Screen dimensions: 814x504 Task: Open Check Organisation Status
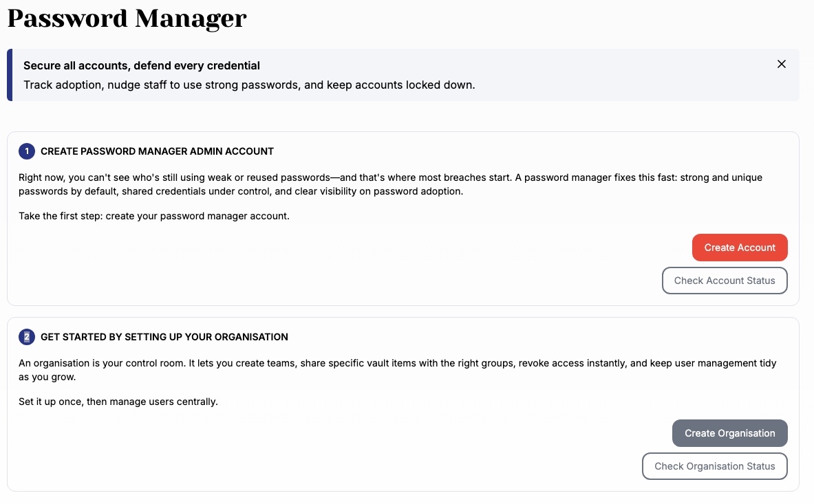pyautogui.click(x=714, y=466)
